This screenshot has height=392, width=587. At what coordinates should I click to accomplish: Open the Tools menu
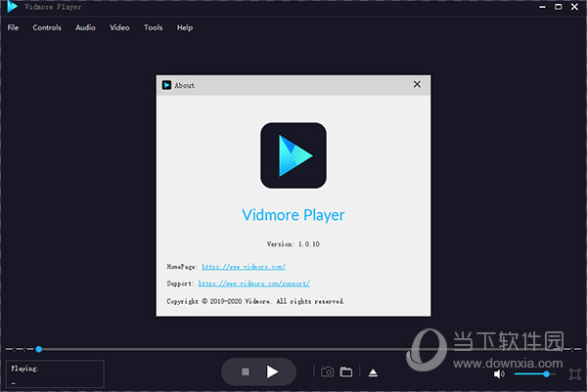click(154, 27)
